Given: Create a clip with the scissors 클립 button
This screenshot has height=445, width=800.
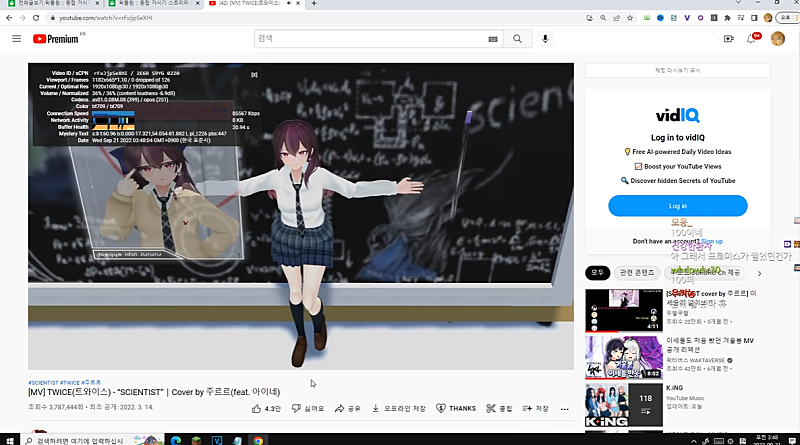Looking at the screenshot, I should point(499,408).
